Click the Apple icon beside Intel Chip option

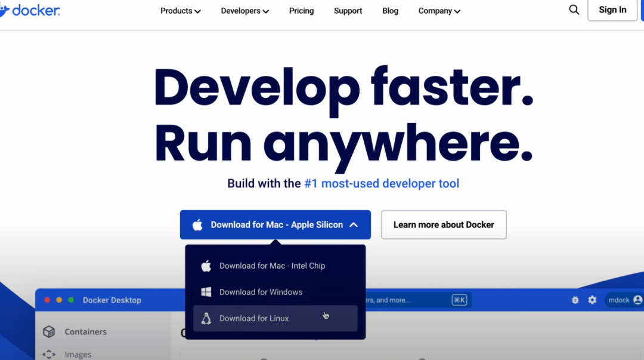tap(206, 266)
